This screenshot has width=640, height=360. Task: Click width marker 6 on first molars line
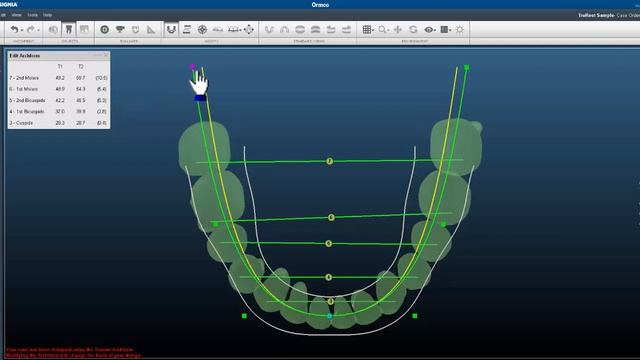331,218
